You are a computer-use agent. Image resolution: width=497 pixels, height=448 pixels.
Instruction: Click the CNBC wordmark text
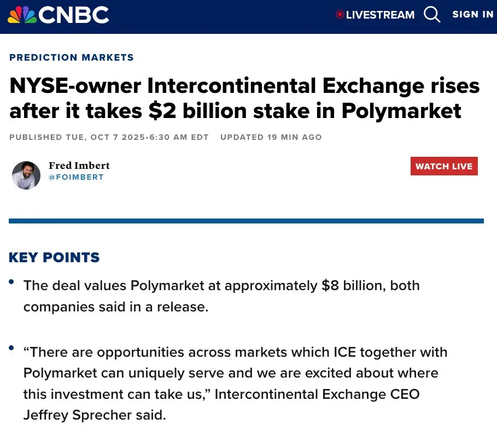tap(74, 15)
